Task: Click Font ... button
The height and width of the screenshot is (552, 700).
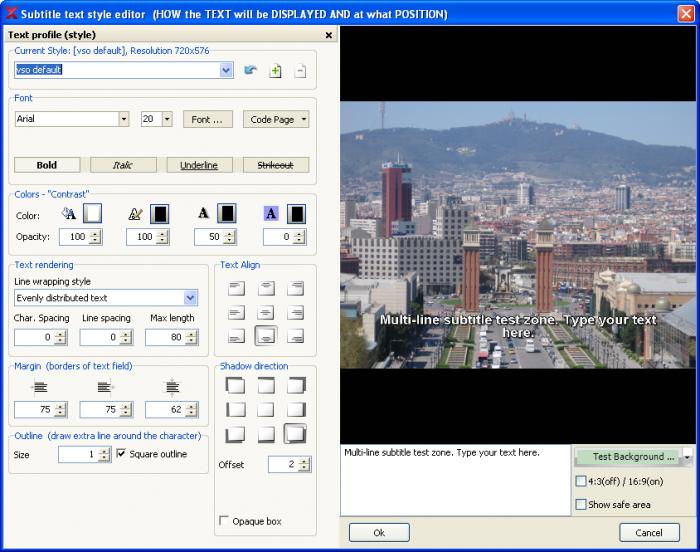Action: (208, 119)
